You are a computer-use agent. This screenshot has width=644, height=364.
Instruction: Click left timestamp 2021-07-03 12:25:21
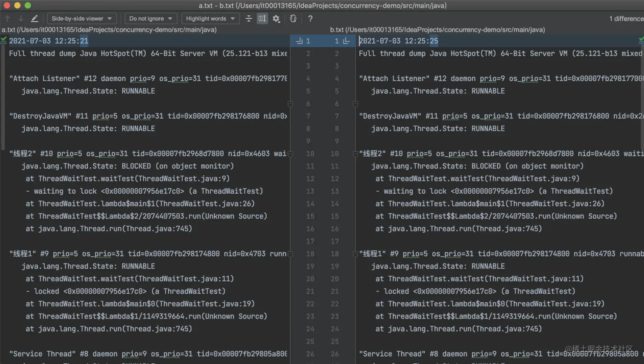click(x=49, y=41)
